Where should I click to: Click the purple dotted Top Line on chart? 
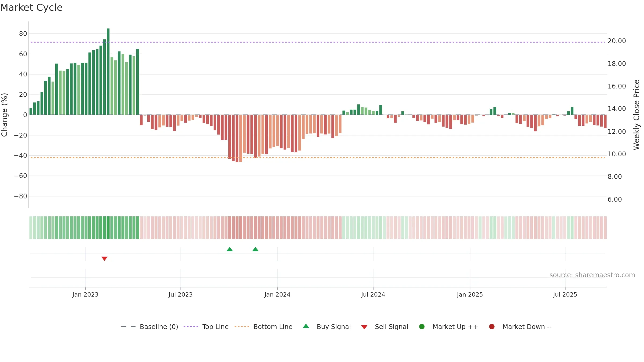point(318,42)
